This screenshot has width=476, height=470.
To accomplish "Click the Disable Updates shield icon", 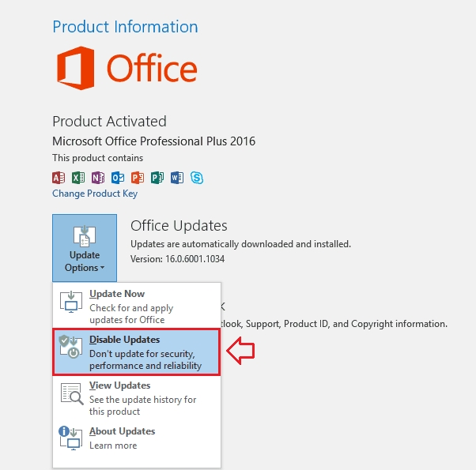I will pyautogui.click(x=70, y=347).
